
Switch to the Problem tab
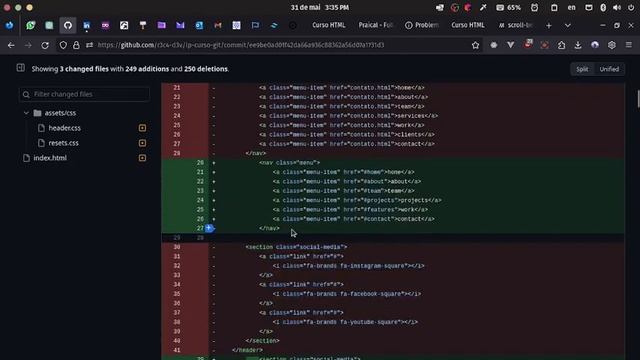click(x=422, y=25)
